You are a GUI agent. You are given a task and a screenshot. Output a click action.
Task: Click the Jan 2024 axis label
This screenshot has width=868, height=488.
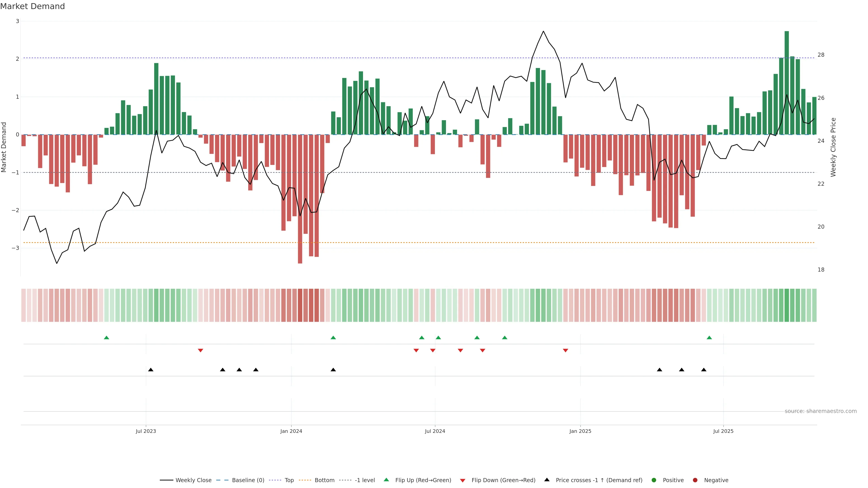(x=291, y=432)
